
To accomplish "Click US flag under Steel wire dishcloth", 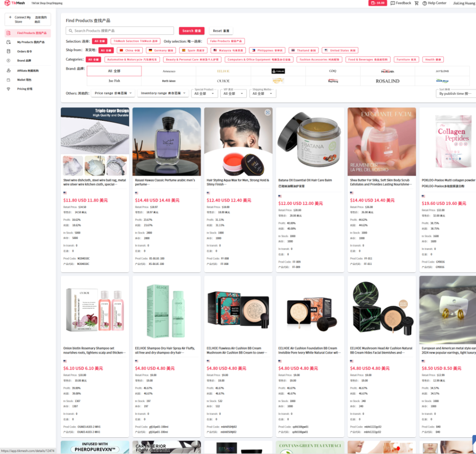I will 65,193.
